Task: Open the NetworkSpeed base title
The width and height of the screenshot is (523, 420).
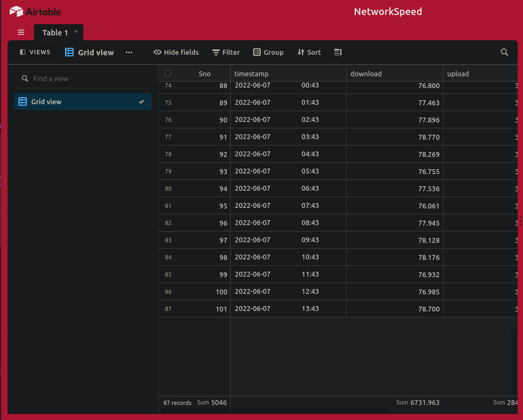Action: pyautogui.click(x=388, y=12)
